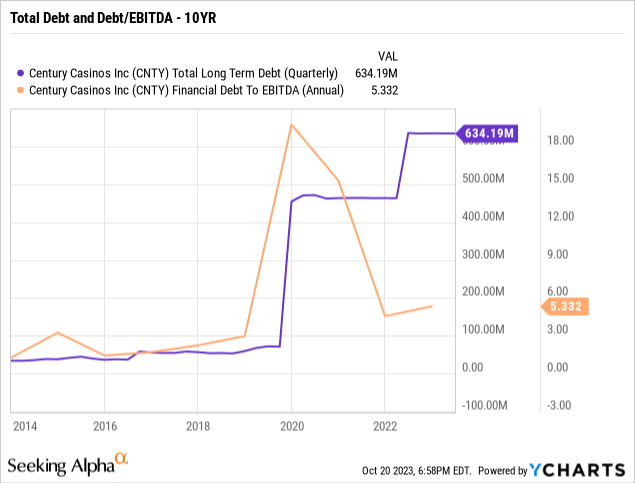Click the 500.00M y-axis label
The height and width of the screenshot is (483, 635).
484,179
